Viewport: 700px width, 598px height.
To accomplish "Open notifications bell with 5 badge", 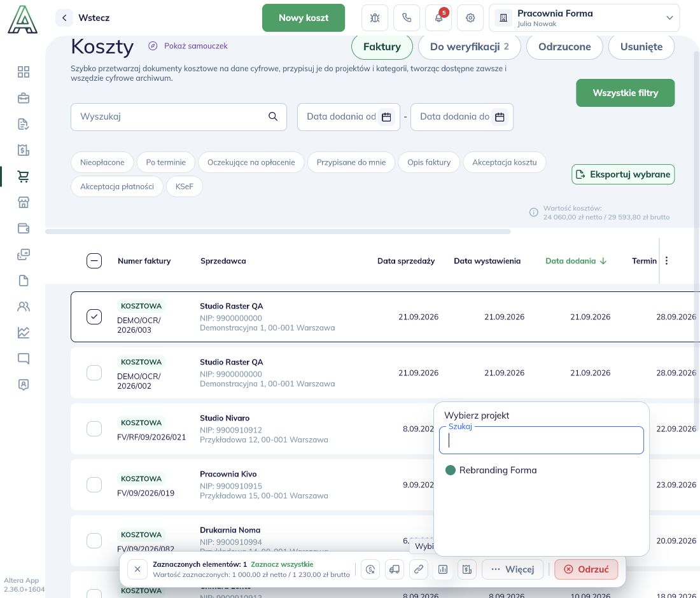I will 439,18.
